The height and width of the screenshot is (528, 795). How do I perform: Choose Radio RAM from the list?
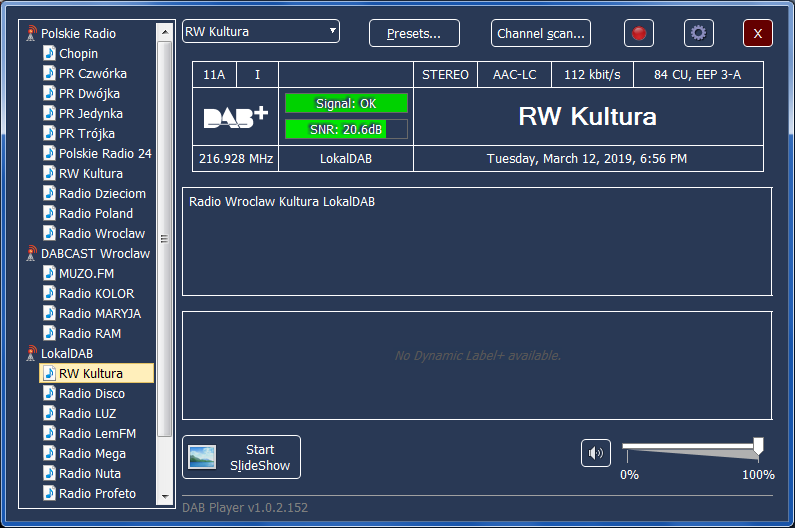[89, 334]
